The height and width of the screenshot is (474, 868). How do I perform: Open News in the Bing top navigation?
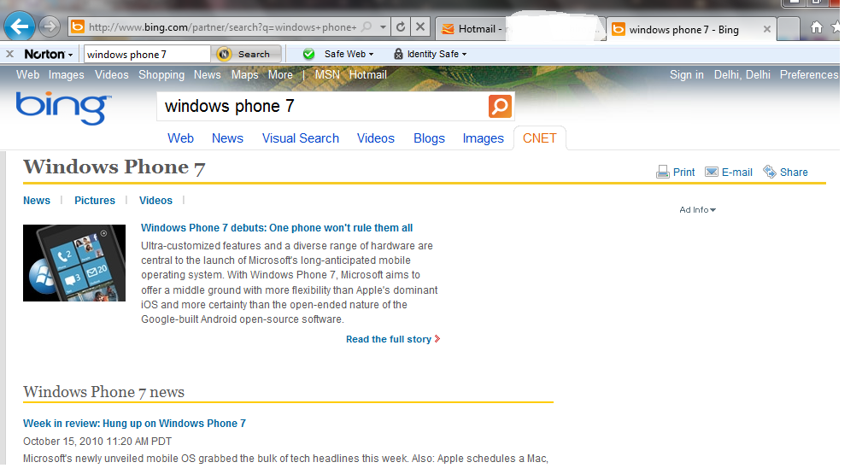point(207,74)
